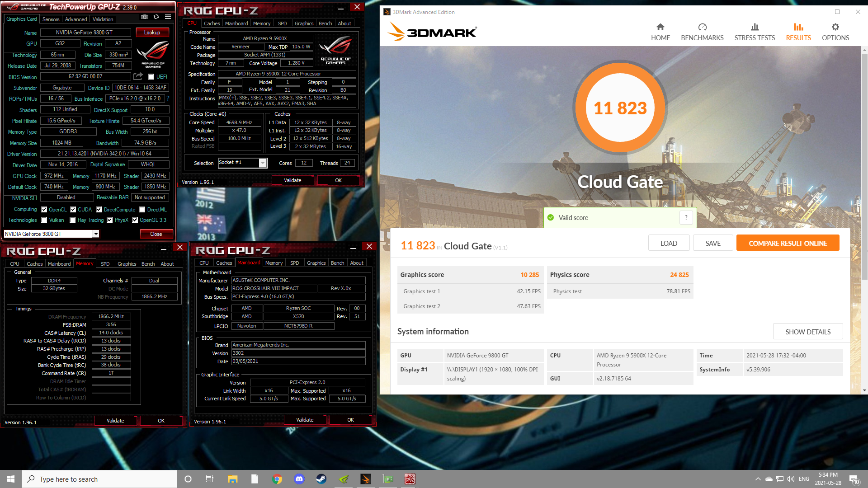Click SHOW DETAILS for system information
868x488 pixels.
pyautogui.click(x=808, y=332)
